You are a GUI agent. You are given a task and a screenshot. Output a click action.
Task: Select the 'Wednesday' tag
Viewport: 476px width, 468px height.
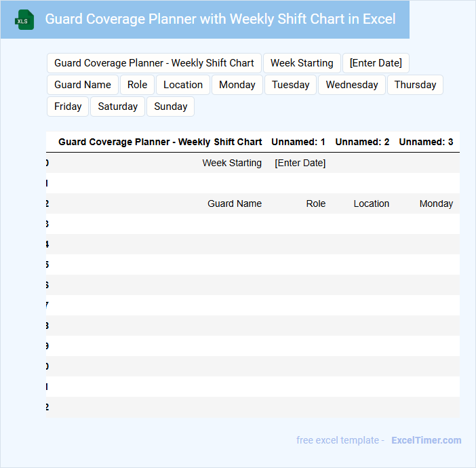[x=352, y=85]
